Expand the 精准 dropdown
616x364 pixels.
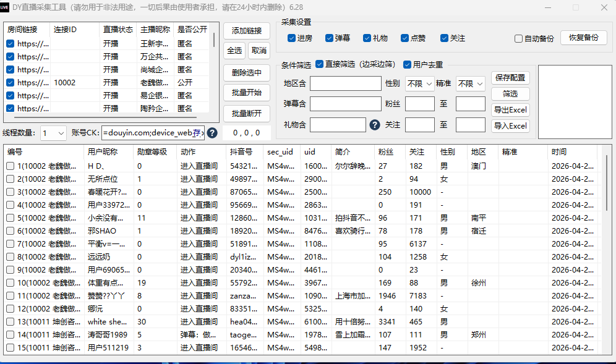point(470,83)
